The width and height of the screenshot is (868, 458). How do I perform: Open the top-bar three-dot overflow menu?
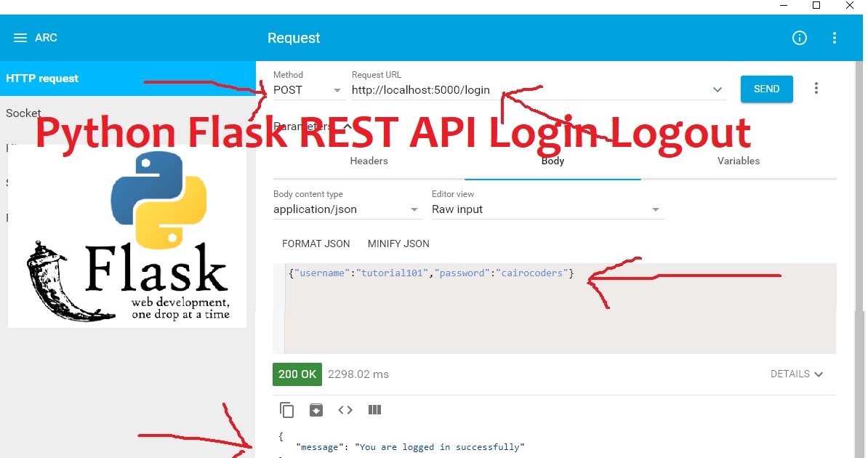[834, 38]
